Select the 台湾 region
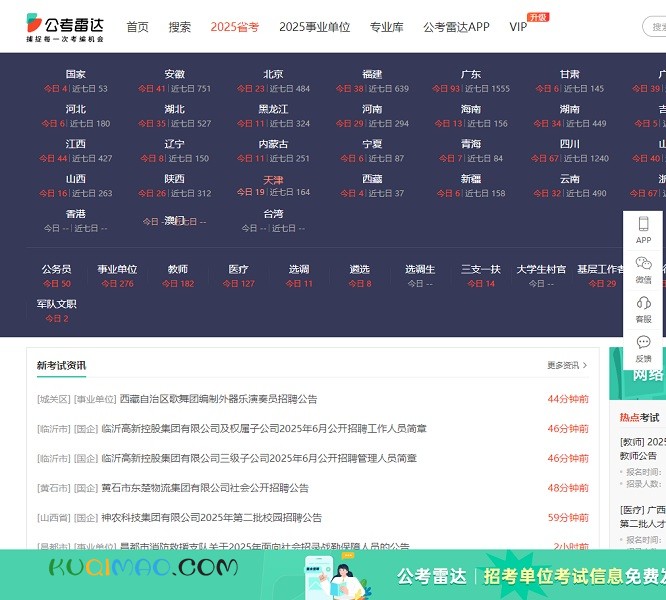The image size is (666, 600). coord(273,214)
